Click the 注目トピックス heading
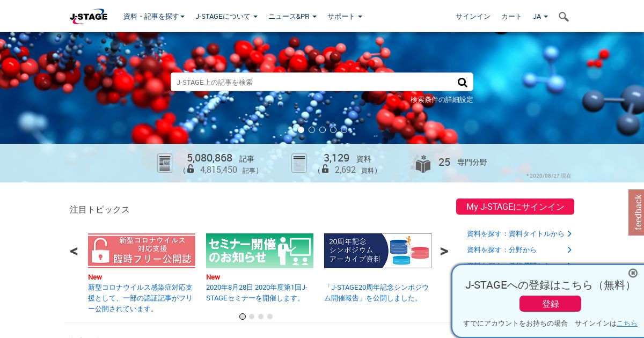644x338 pixels. click(x=100, y=209)
